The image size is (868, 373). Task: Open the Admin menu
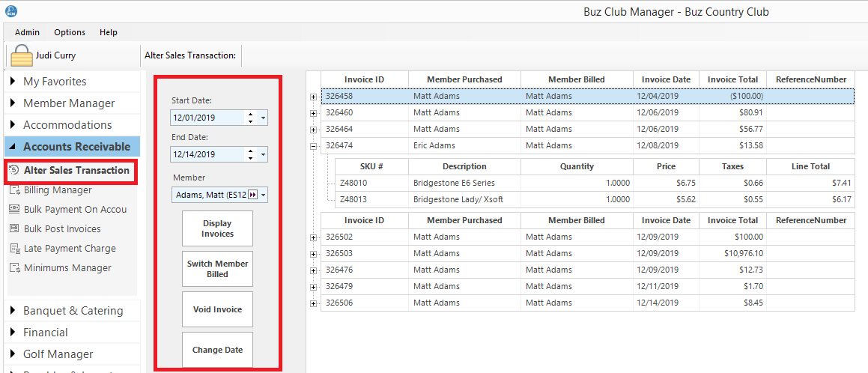coord(28,32)
